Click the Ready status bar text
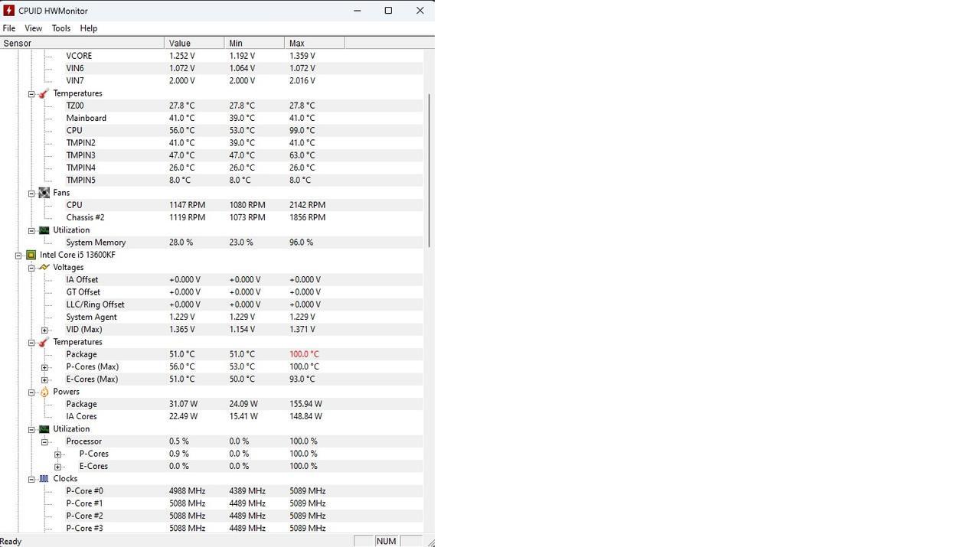The height and width of the screenshot is (547, 980). 11,542
